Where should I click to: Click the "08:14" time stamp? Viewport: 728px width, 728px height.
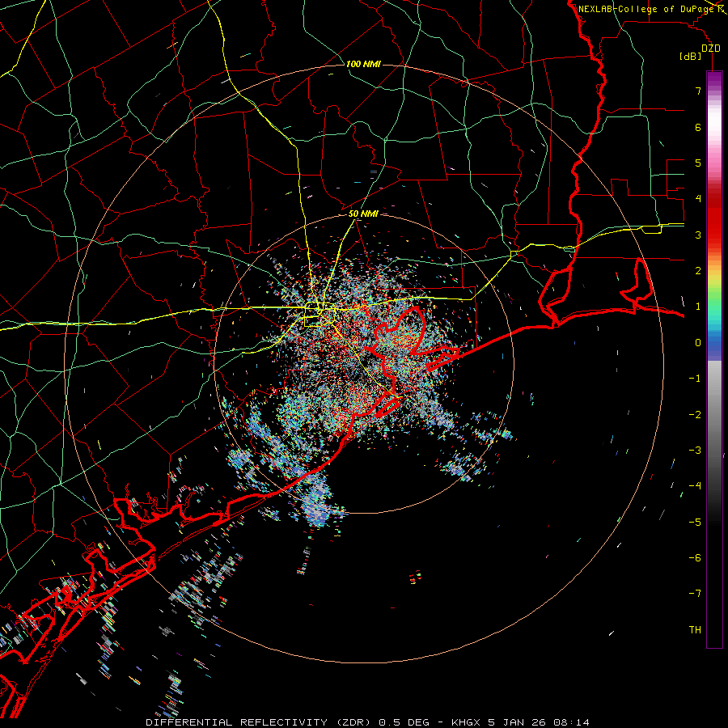(x=572, y=722)
